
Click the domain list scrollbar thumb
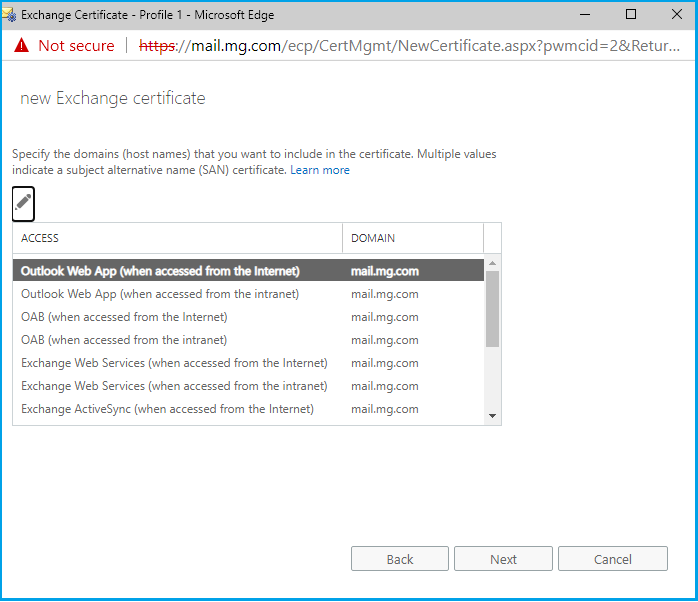click(x=492, y=308)
